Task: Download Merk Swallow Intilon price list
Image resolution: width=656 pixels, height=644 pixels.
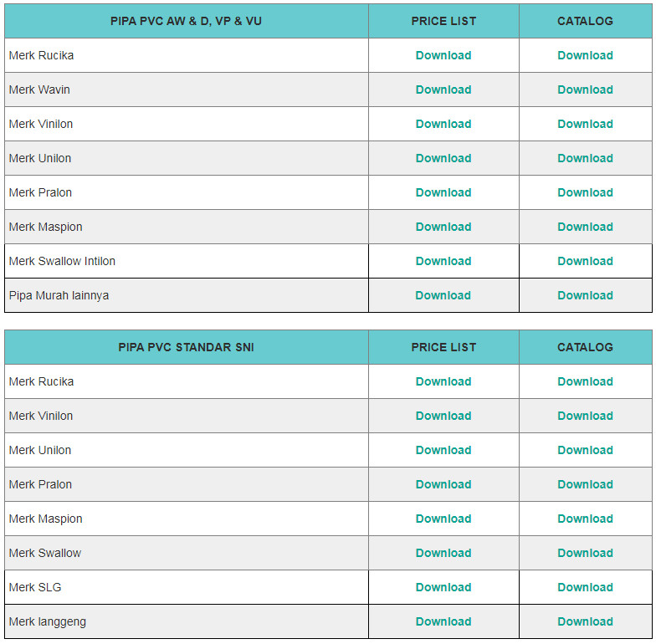Action: click(443, 261)
